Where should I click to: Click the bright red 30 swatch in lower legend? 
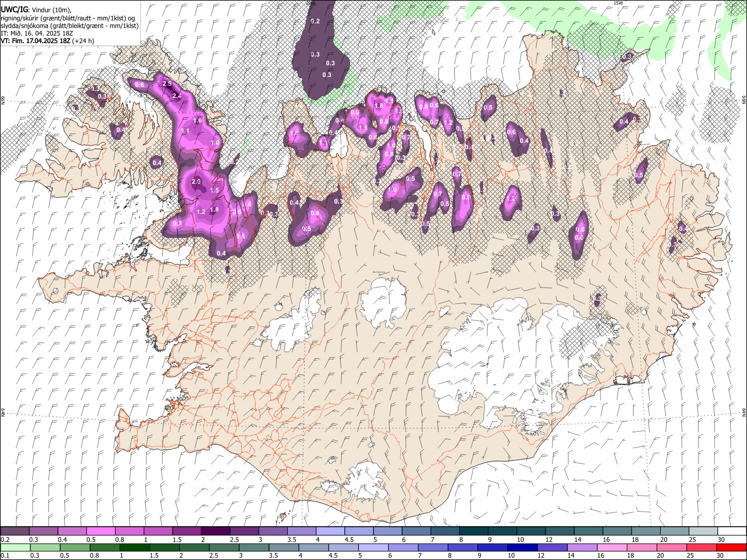pyautogui.click(x=731, y=548)
